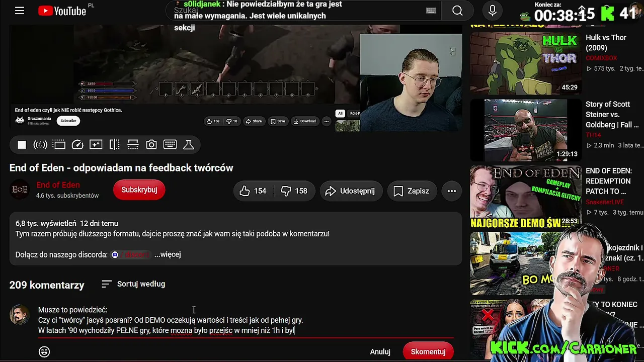Viewport: 644px width, 362px height.
Task: Click the dashed horizontal lines icon below the video
Action: pyautogui.click(x=133, y=145)
